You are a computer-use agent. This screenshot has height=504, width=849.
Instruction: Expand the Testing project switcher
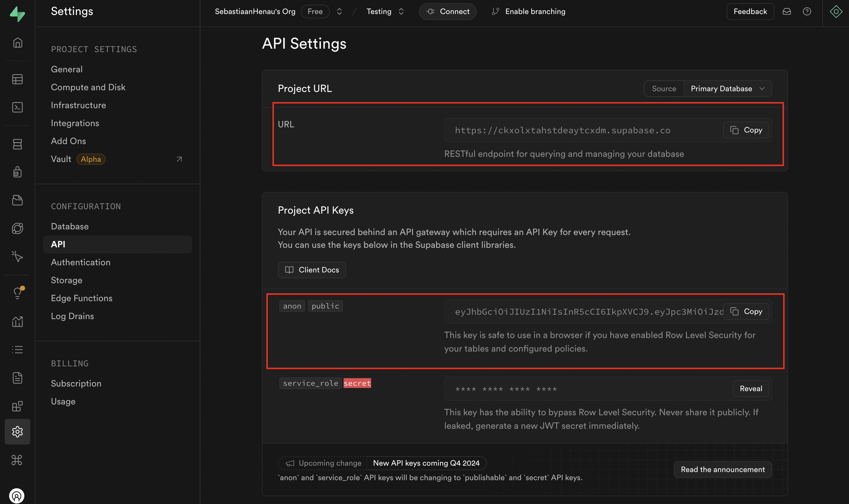401,12
